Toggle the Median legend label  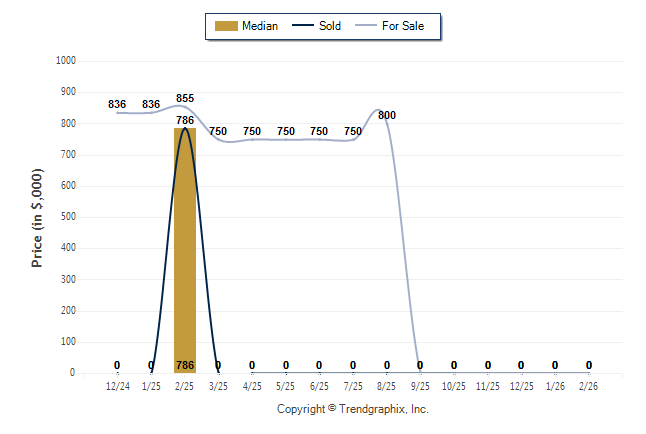(x=260, y=26)
